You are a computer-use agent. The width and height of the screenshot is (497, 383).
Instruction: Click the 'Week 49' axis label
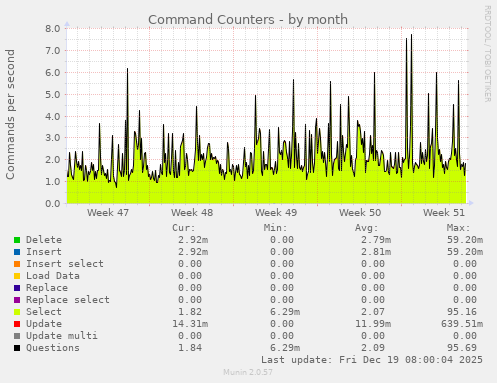[276, 213]
